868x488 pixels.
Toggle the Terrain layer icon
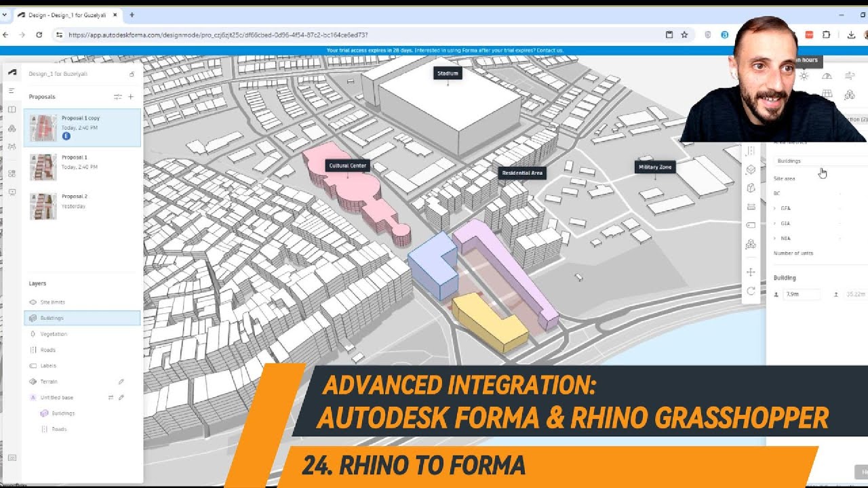pos(33,382)
